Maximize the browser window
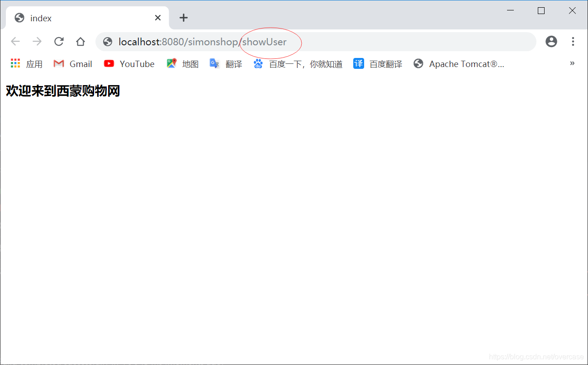Viewport: 588px width, 365px height. (x=541, y=11)
